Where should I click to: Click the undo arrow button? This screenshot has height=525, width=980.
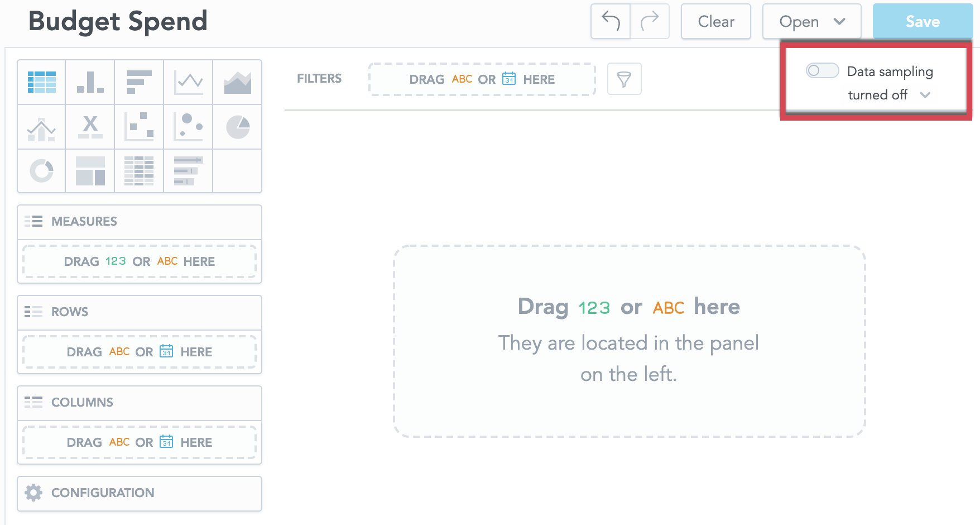point(611,22)
